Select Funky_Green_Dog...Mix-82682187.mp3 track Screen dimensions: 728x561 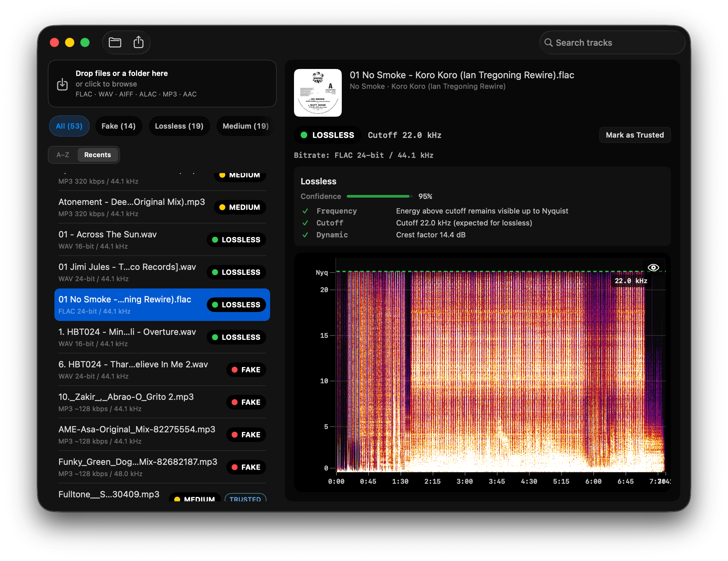tap(162, 467)
